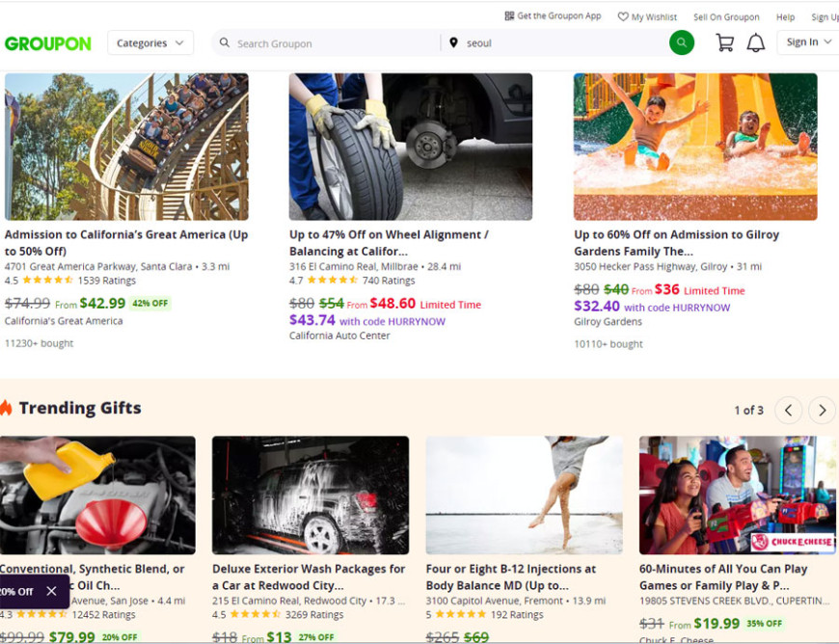Click 11230+ bought text
The width and height of the screenshot is (839, 644).
(x=40, y=343)
